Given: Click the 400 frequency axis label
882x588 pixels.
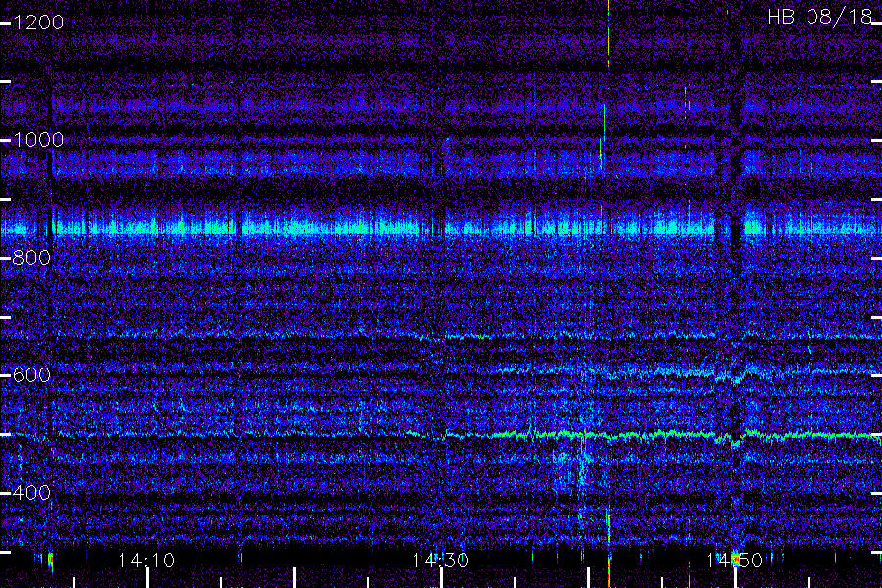Looking at the screenshot, I should [31, 493].
